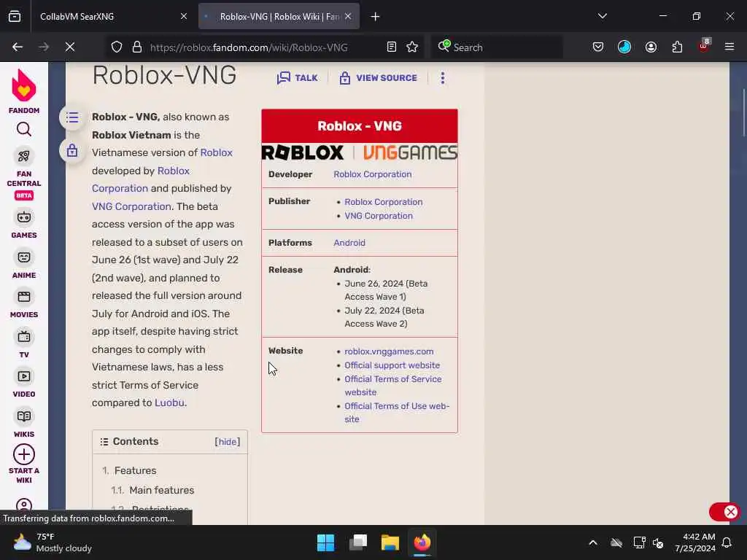
Task: Open Fandom sidebar search magnifier
Action: coord(24,129)
